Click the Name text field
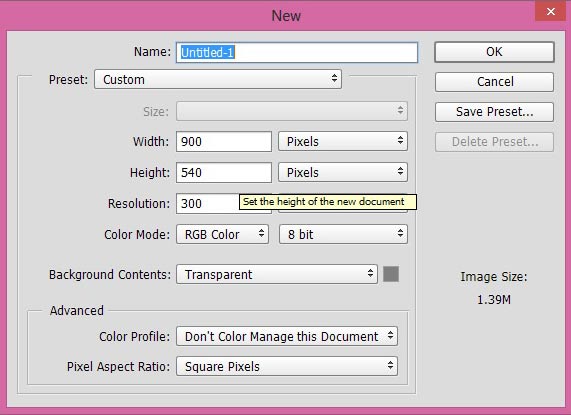This screenshot has width=571, height=415. click(297, 52)
